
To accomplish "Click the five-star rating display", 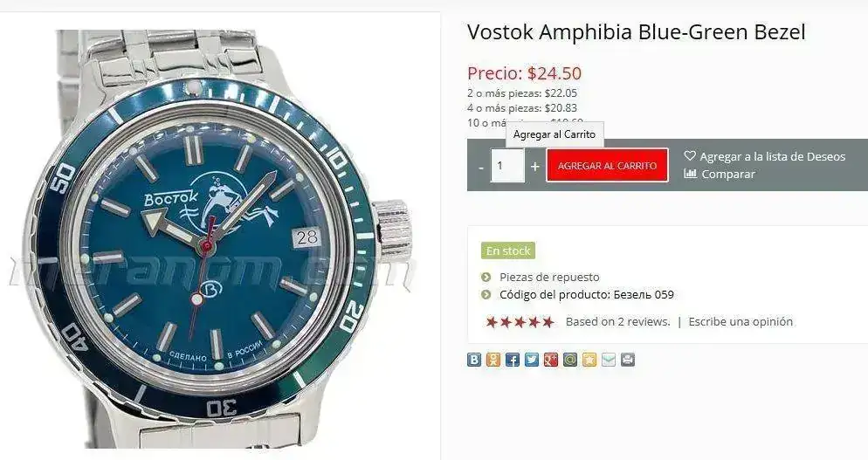I will pos(520,321).
